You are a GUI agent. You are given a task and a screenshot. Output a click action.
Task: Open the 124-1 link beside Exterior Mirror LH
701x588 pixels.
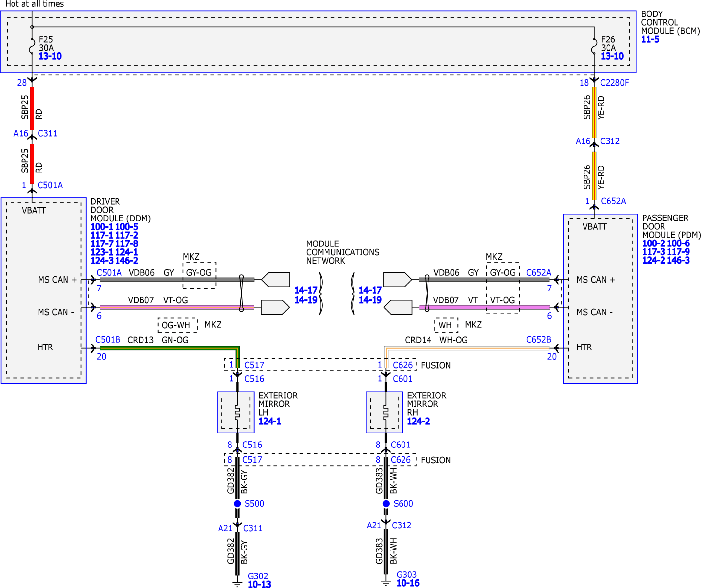[x=270, y=421]
